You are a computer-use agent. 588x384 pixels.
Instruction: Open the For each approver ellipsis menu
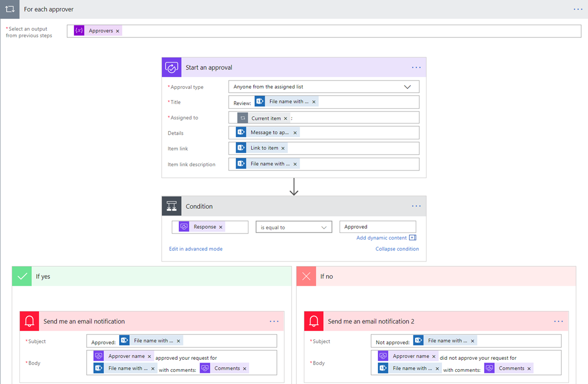[578, 9]
